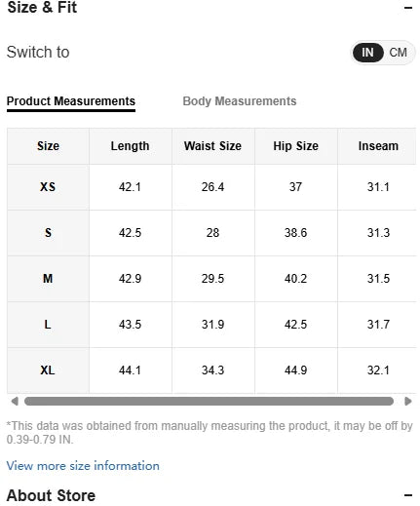Switch measurements to CM units
This screenshot has height=506, width=420.
398,53
